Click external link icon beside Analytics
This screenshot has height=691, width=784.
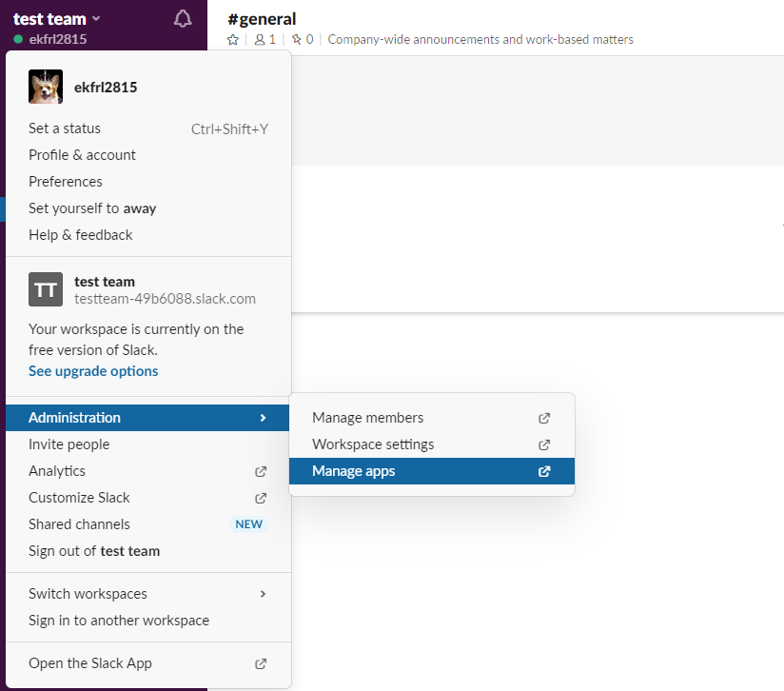tap(261, 471)
